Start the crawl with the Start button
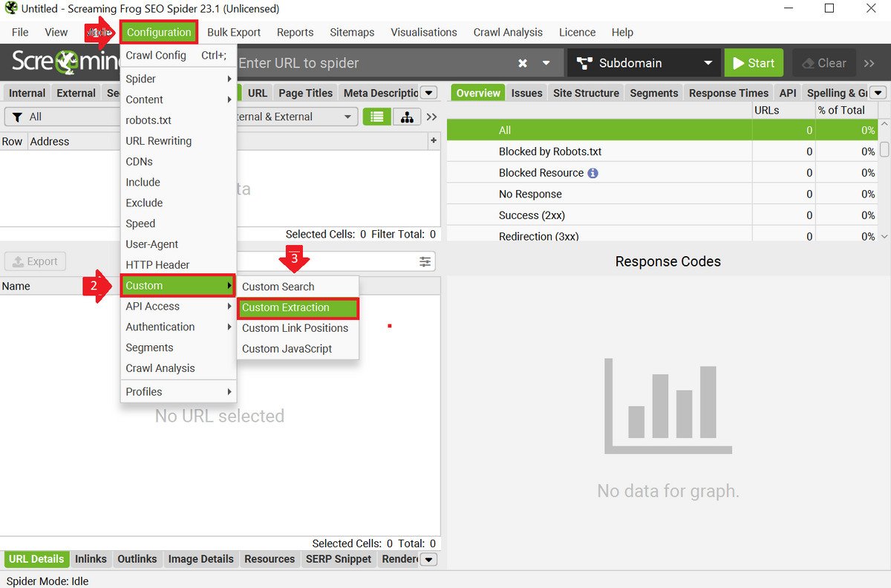Image resolution: width=891 pixels, height=588 pixels. (x=753, y=63)
